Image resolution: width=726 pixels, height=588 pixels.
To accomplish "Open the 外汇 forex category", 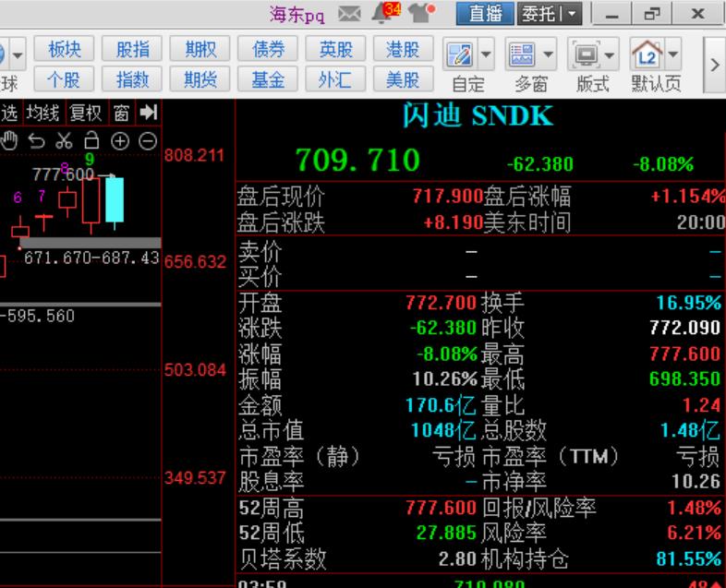I will (335, 79).
